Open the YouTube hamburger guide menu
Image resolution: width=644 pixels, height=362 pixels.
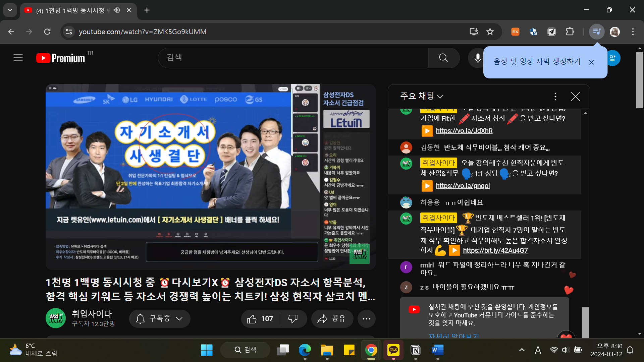tap(18, 58)
